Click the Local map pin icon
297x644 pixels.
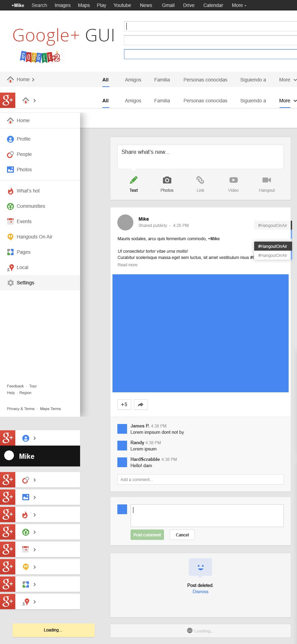(10, 267)
